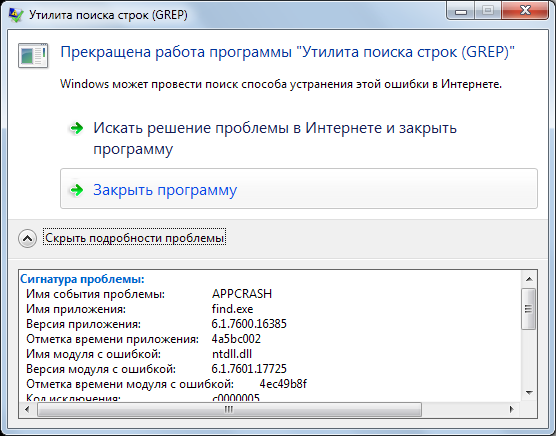Click the Сигнатура проблемы heading

pos(82,279)
